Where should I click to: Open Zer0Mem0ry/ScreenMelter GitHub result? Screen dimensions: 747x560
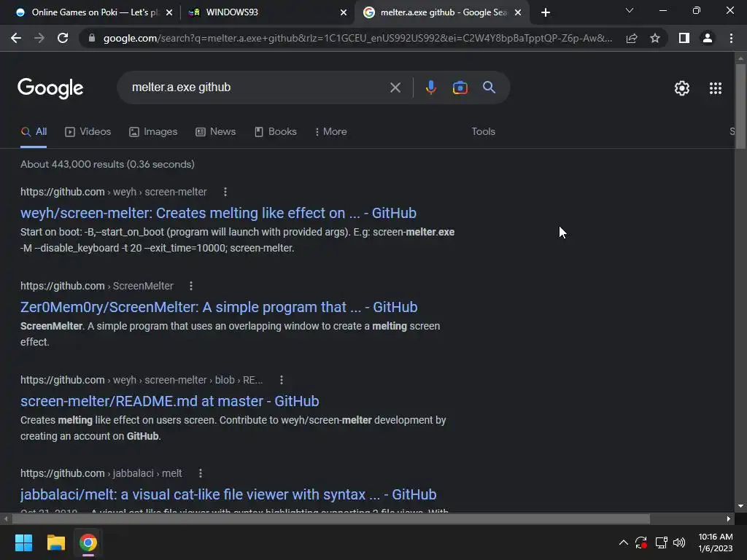tap(219, 307)
